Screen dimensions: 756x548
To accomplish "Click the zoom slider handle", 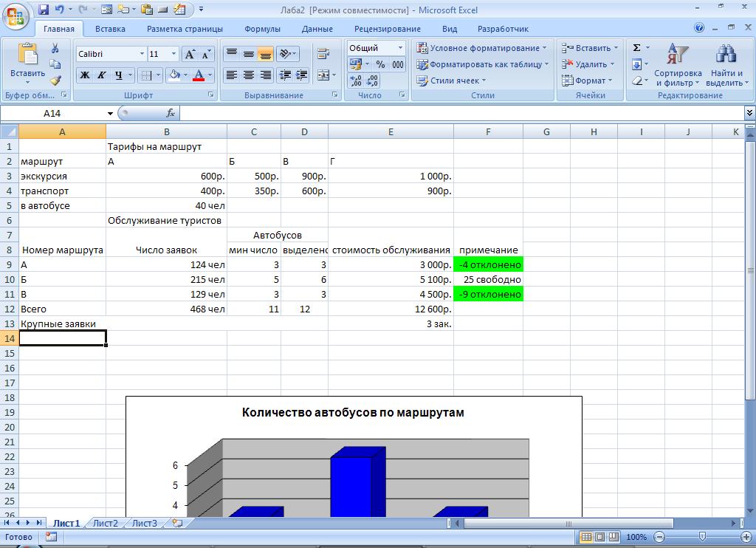I will tap(702, 537).
